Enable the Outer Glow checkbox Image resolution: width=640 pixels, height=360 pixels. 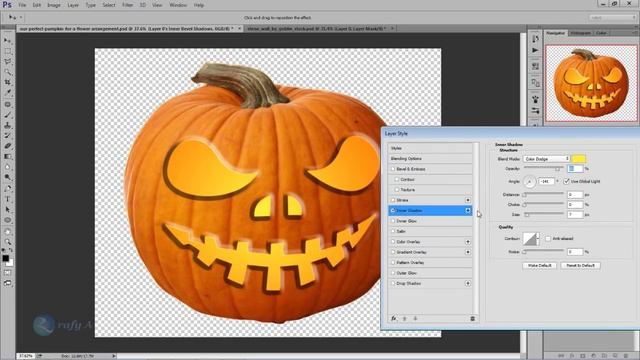pos(393,273)
